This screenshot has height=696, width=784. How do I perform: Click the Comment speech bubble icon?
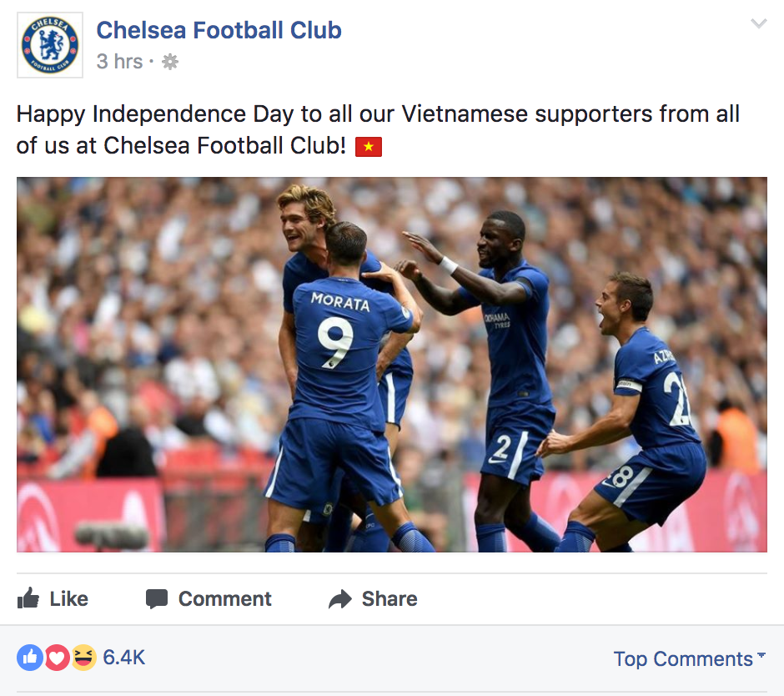pyautogui.click(x=158, y=598)
